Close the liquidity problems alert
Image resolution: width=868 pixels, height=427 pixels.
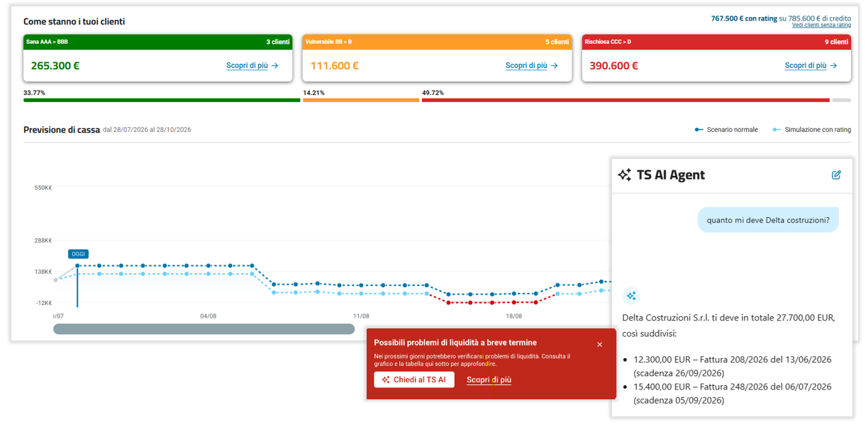(x=599, y=345)
